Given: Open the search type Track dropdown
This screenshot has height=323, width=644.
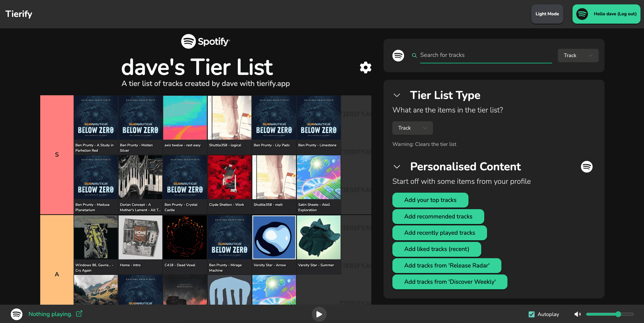Looking at the screenshot, I should tap(578, 55).
